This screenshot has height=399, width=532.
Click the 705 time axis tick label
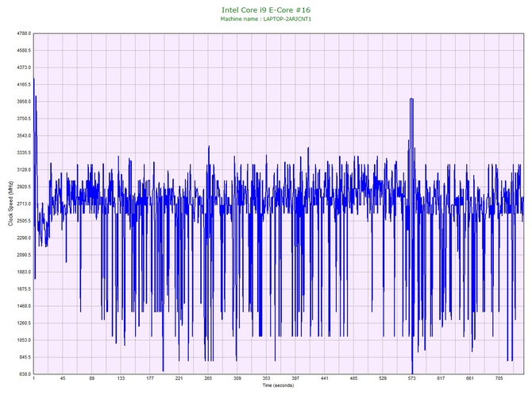499,378
